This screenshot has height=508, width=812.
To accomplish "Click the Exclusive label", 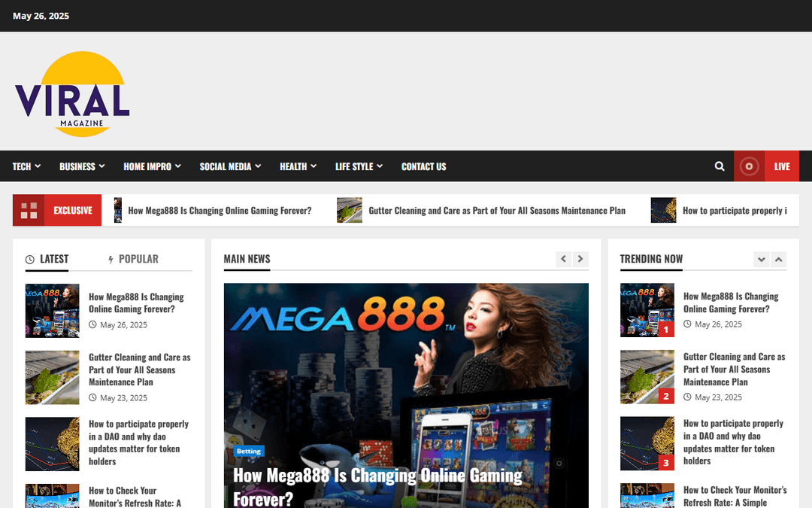I will (73, 211).
